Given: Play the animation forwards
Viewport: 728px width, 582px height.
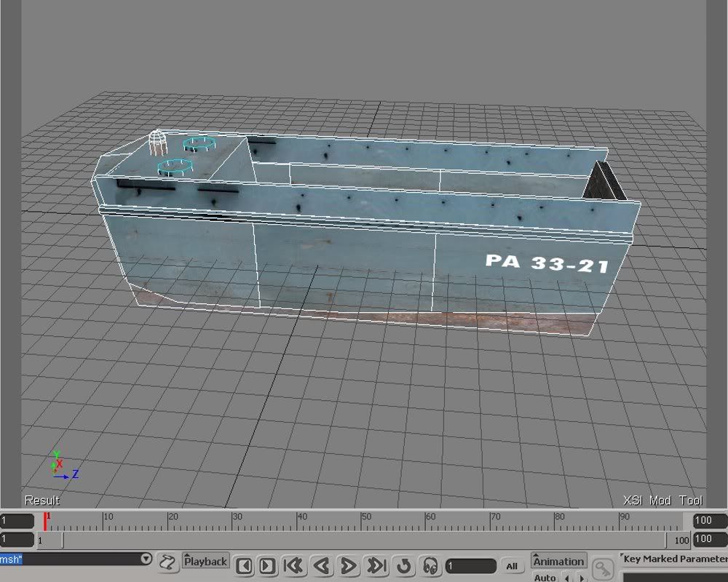Looking at the screenshot, I should coord(348,566).
